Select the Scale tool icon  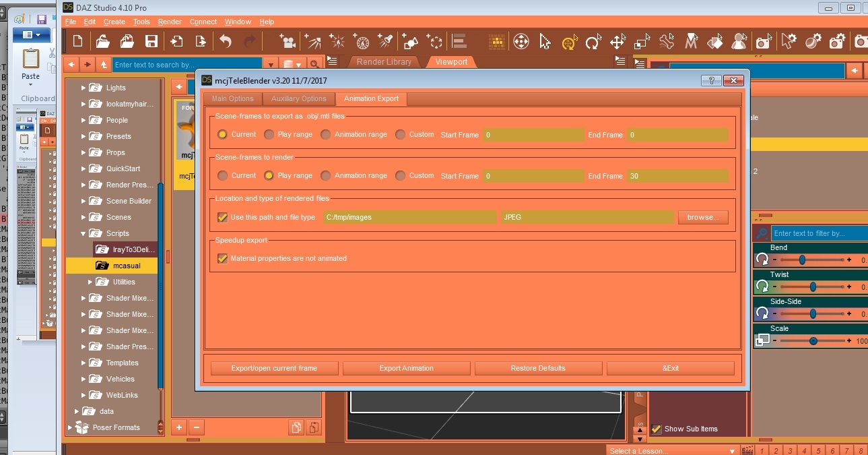click(x=642, y=42)
